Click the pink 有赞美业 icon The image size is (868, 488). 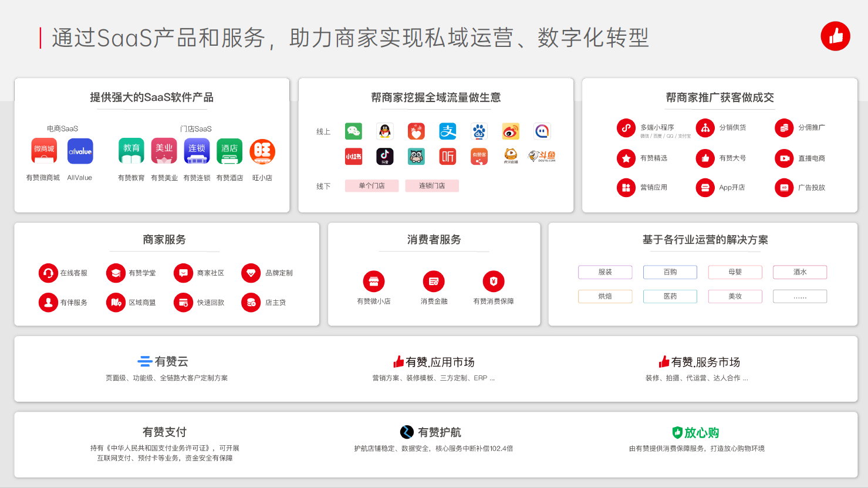click(x=164, y=151)
